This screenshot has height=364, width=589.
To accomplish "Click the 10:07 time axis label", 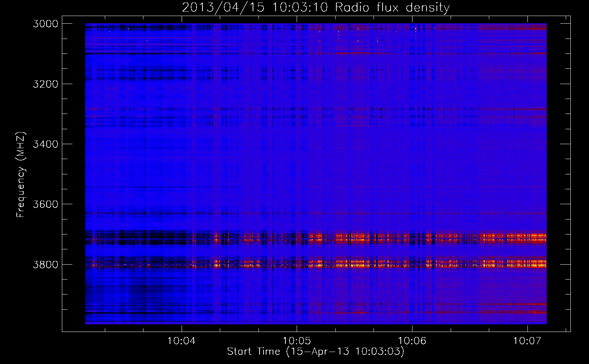I will tap(527, 341).
